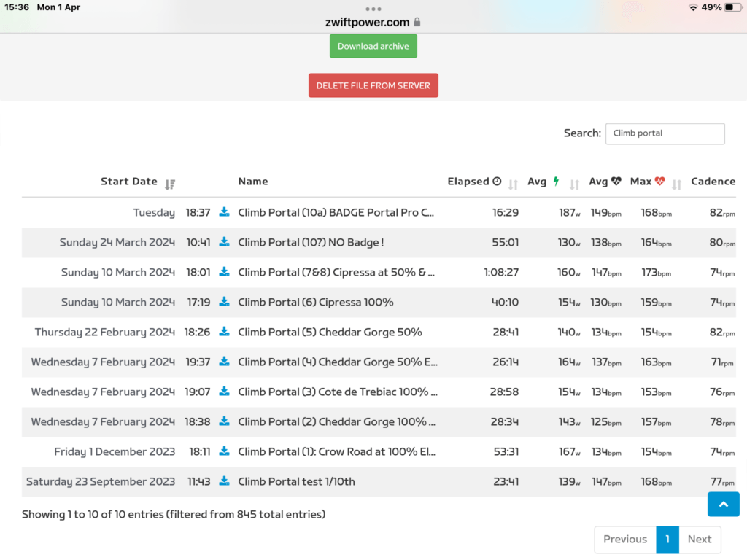Click the Previous pagination button
This screenshot has width=747, height=560.
[x=624, y=540]
